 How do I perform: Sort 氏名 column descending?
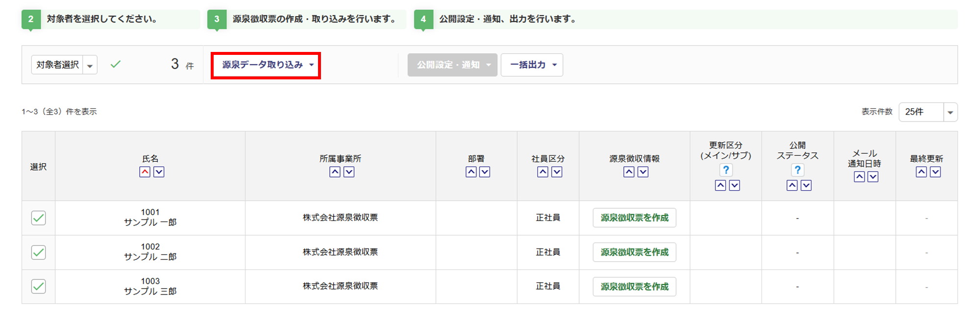[159, 172]
